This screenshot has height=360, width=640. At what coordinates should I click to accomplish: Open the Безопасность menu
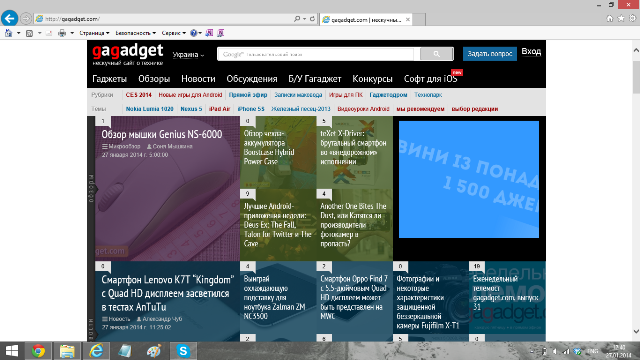pyautogui.click(x=136, y=33)
